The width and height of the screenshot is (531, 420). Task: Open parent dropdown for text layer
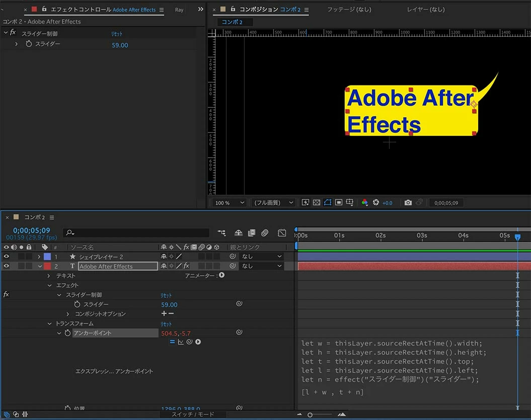tap(261, 266)
